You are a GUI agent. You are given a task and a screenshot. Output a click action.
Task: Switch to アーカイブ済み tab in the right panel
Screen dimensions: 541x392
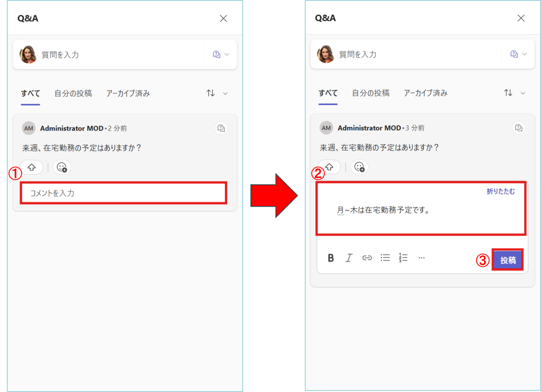click(x=425, y=93)
